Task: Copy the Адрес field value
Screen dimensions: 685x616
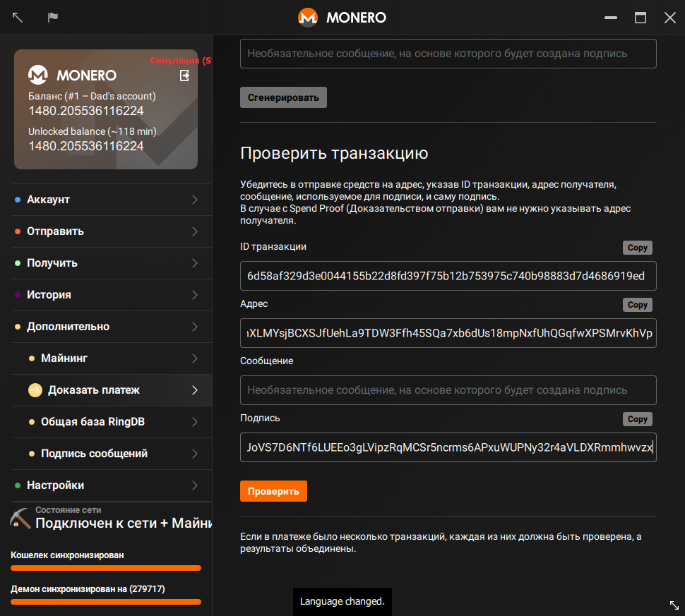Action: [638, 305]
